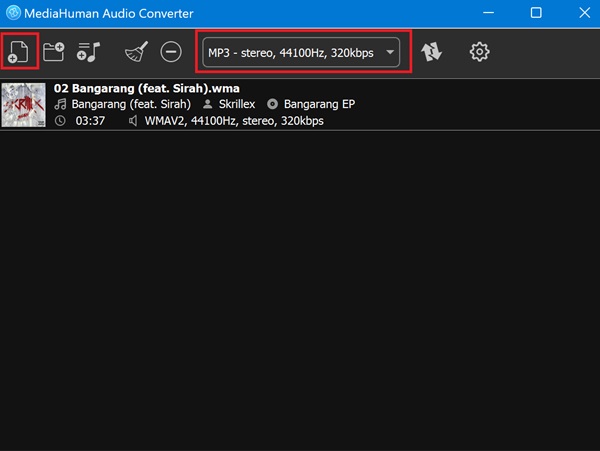The width and height of the screenshot is (600, 451).
Task: Click the duration 03:37
Action: click(90, 121)
